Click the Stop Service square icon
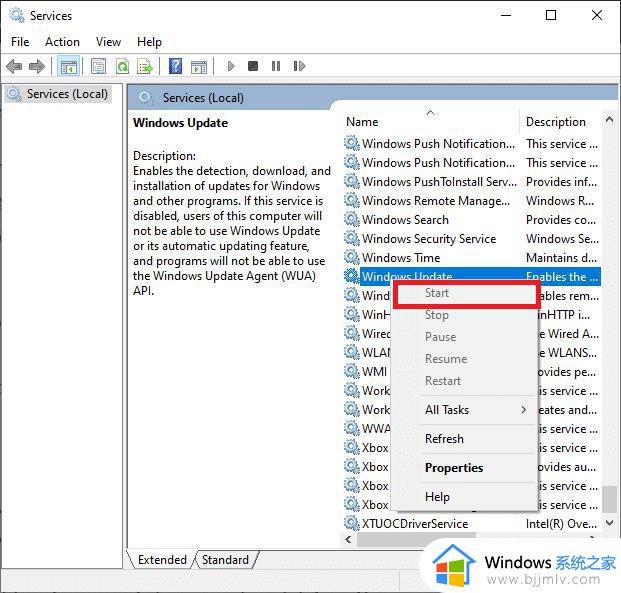 pos(253,66)
